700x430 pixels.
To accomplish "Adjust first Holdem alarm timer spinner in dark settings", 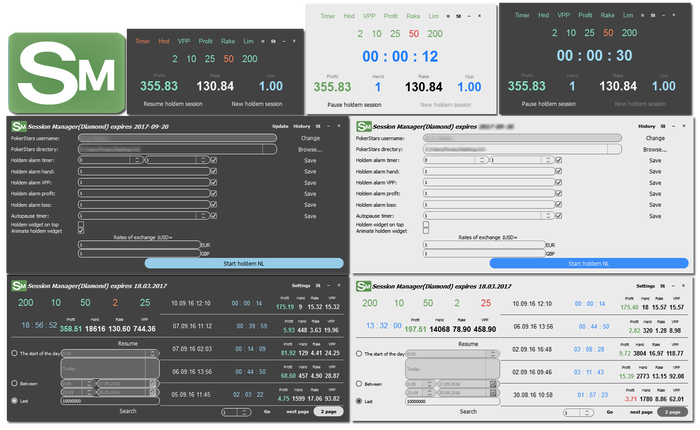I will (137, 160).
